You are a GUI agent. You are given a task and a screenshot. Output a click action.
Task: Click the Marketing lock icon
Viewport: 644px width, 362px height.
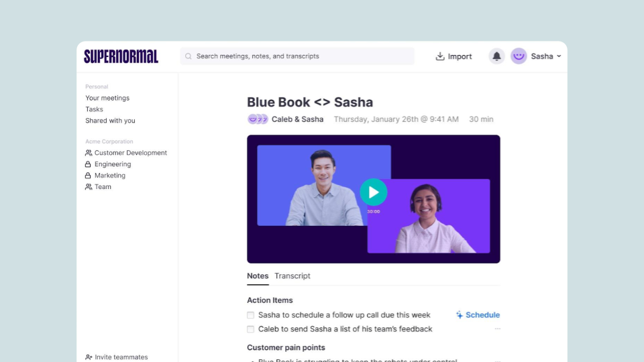click(89, 176)
